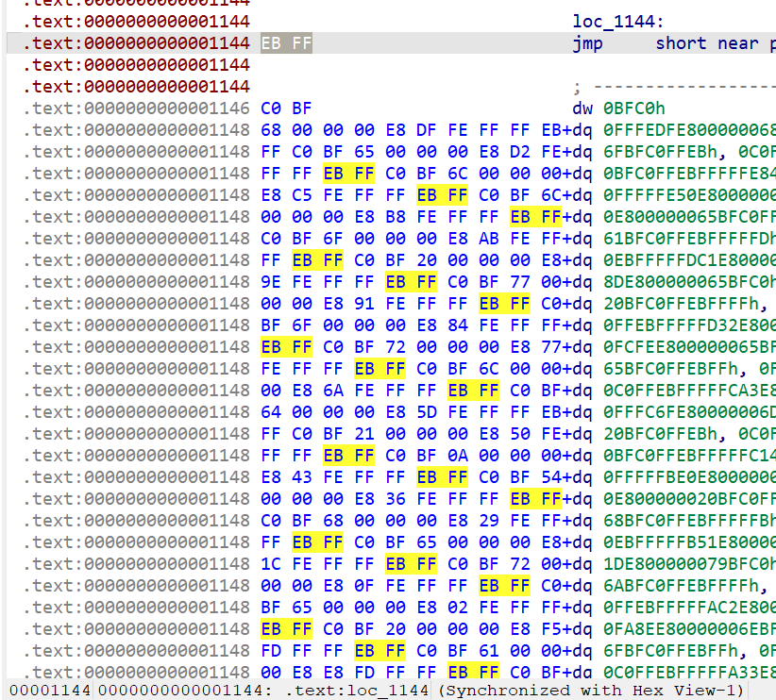Select the byte row starting '64 00 00 00 E8 5D'

pyautogui.click(x=411, y=412)
